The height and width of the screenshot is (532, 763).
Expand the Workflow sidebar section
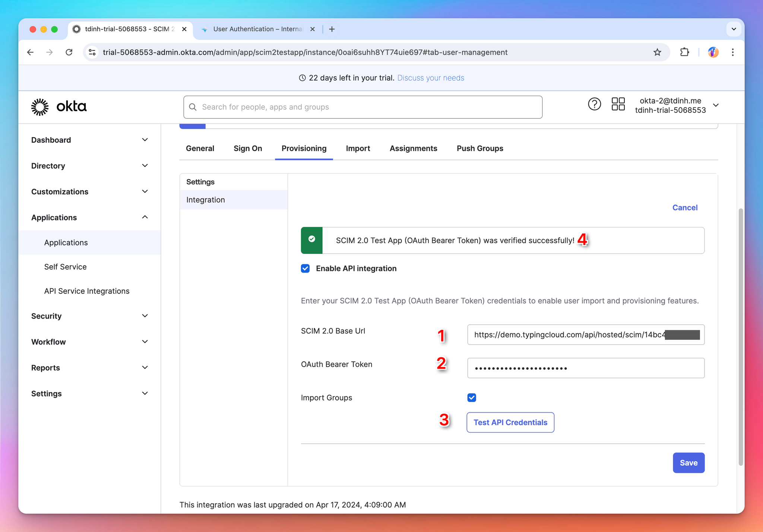pos(89,342)
